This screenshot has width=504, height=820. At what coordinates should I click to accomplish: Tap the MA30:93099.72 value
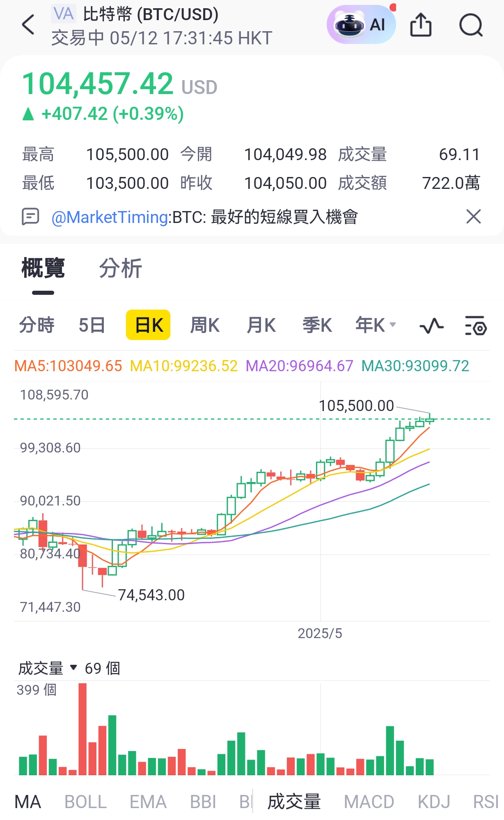pyautogui.click(x=415, y=366)
